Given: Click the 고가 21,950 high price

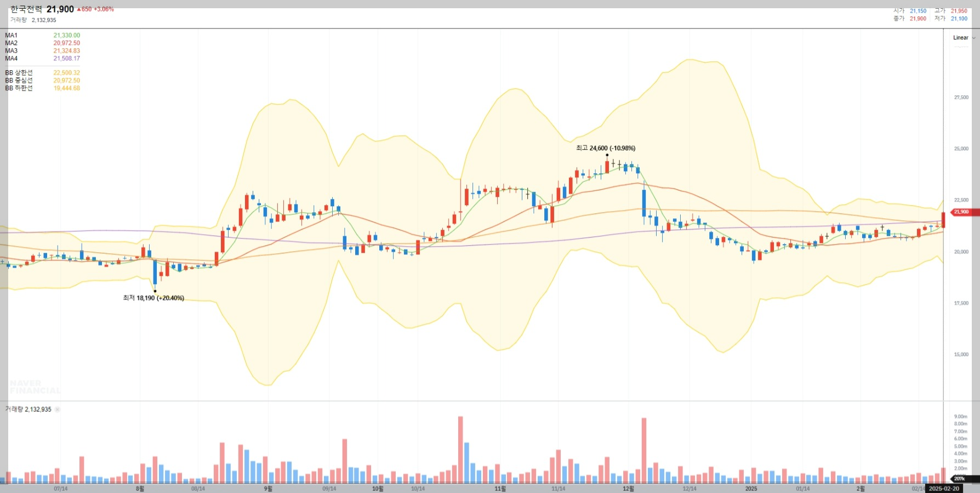Looking at the screenshot, I should pos(951,11).
